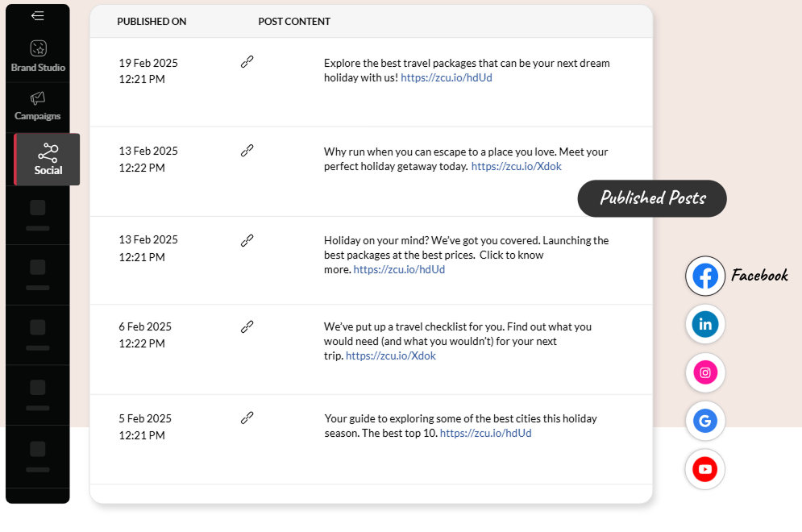Screen dimensions: 802x532
Task: Click link icon on 5 Feb 2025 post
Action: pyautogui.click(x=247, y=418)
